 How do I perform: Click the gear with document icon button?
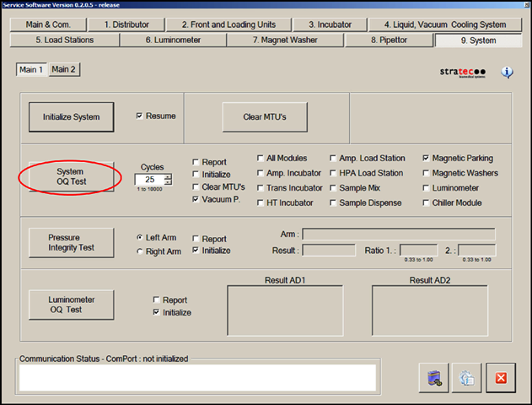point(466,378)
